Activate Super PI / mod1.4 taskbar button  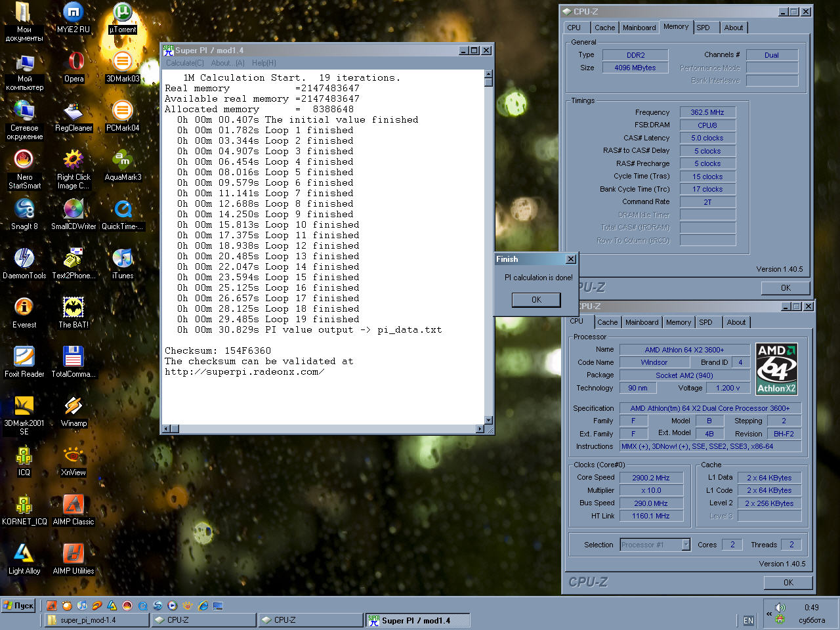tap(417, 620)
